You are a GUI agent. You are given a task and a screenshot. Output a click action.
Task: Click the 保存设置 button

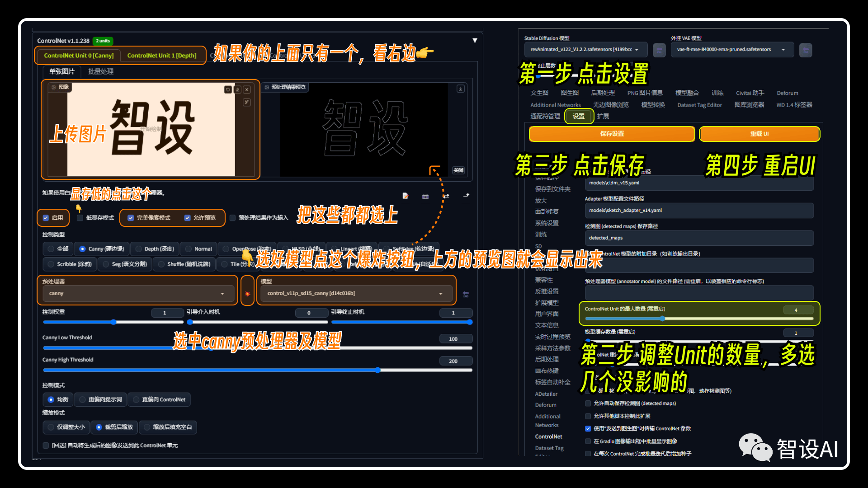point(612,134)
